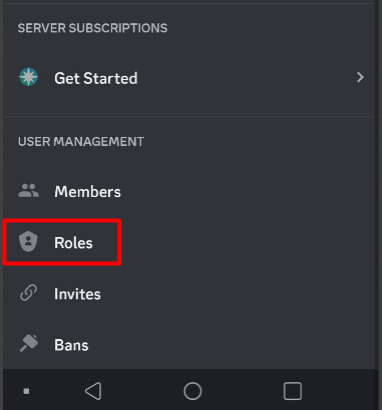
Task: Click the User Management section header
Action: [81, 142]
